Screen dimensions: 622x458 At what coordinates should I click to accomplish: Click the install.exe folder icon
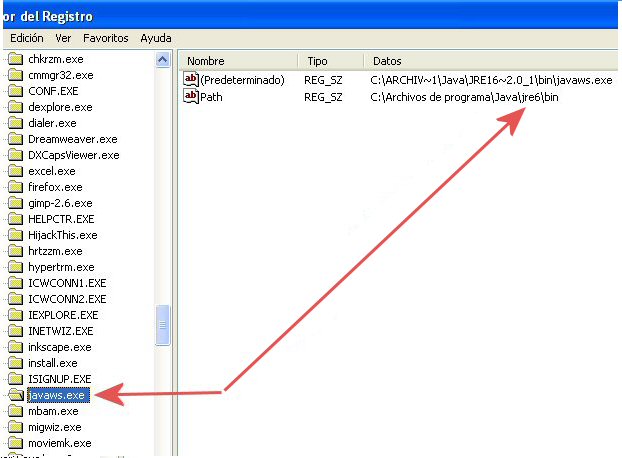pyautogui.click(x=15, y=363)
